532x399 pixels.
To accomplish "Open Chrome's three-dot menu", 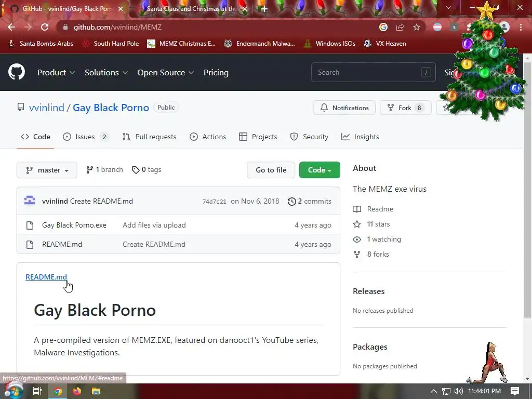I will coord(521,27).
